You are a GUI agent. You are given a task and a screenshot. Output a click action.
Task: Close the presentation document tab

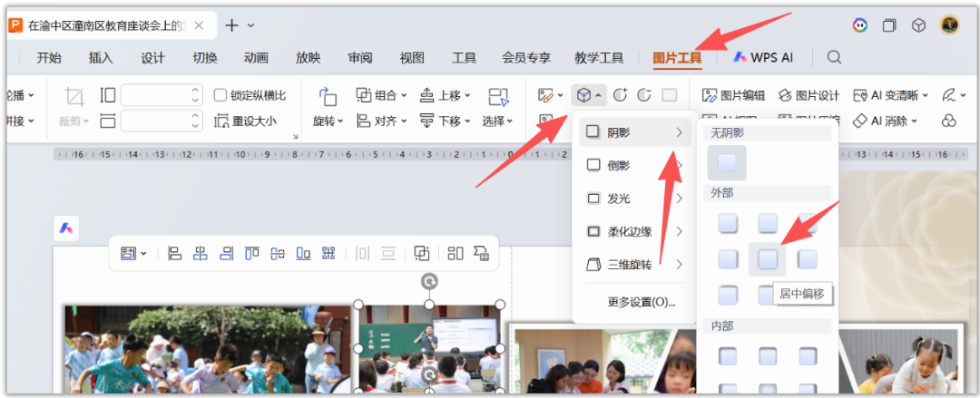point(199,25)
